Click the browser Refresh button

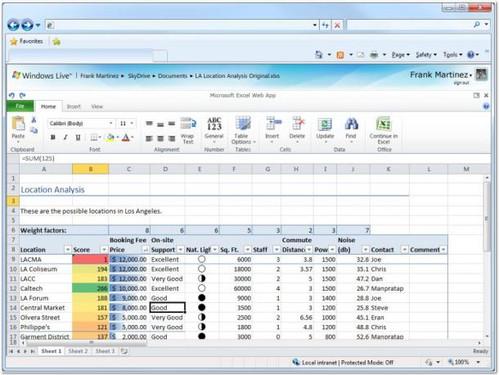pos(325,25)
